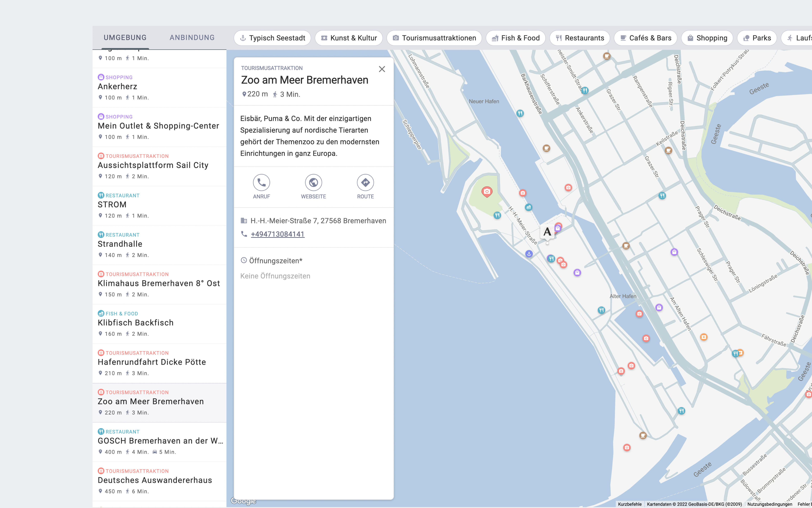Enable the Restaurants filter chip

tap(580, 38)
